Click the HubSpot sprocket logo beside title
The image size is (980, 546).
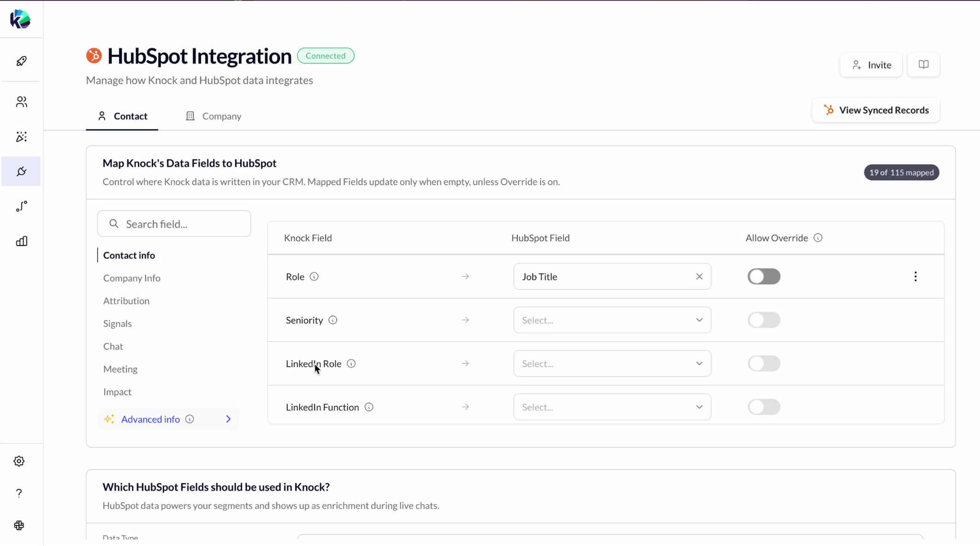94,56
